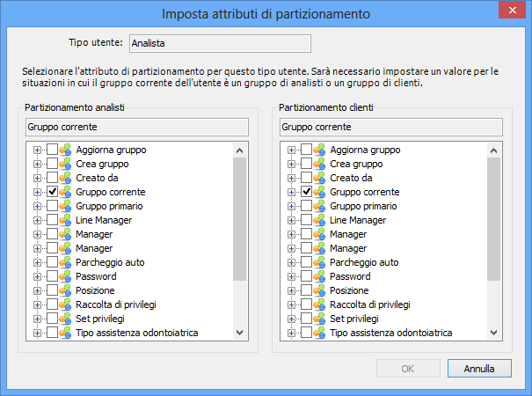Viewport: 532px width, 396px height.
Task: Click the Raccolta di privilegi icon in clienti list
Action: point(319,304)
